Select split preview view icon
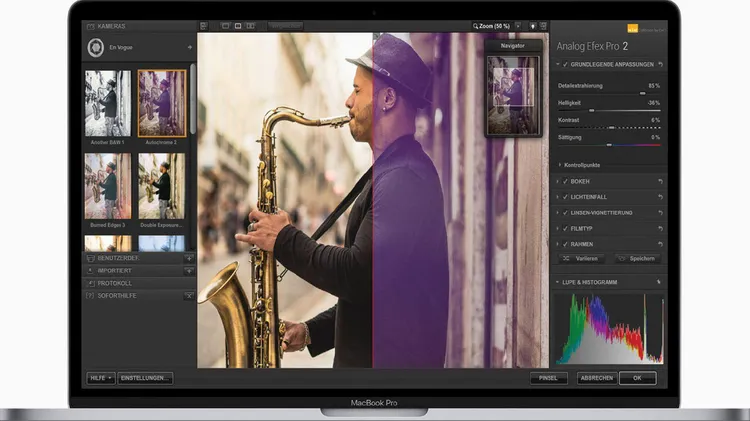The height and width of the screenshot is (421, 750). pos(238,26)
